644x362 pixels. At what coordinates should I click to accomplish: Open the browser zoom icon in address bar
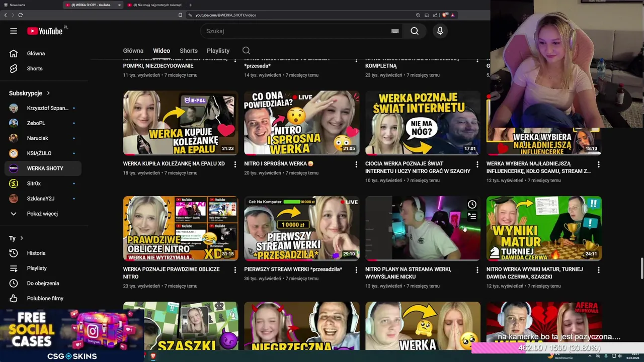(418, 15)
